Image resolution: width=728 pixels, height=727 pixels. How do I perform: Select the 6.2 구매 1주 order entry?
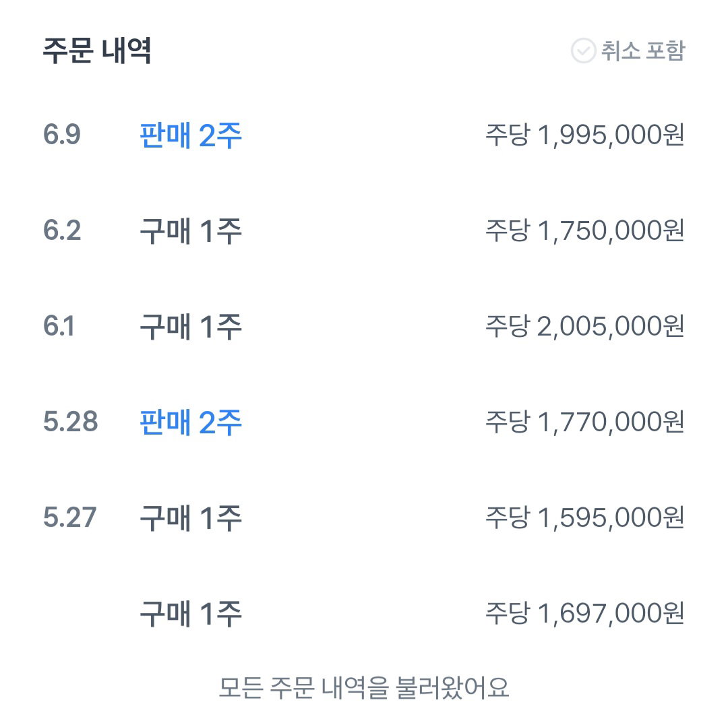[364, 230]
